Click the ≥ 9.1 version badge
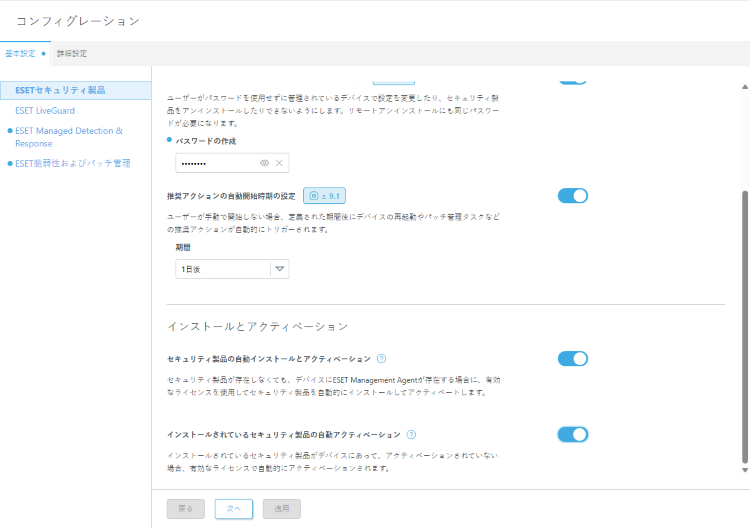The width and height of the screenshot is (750, 528). tap(324, 196)
